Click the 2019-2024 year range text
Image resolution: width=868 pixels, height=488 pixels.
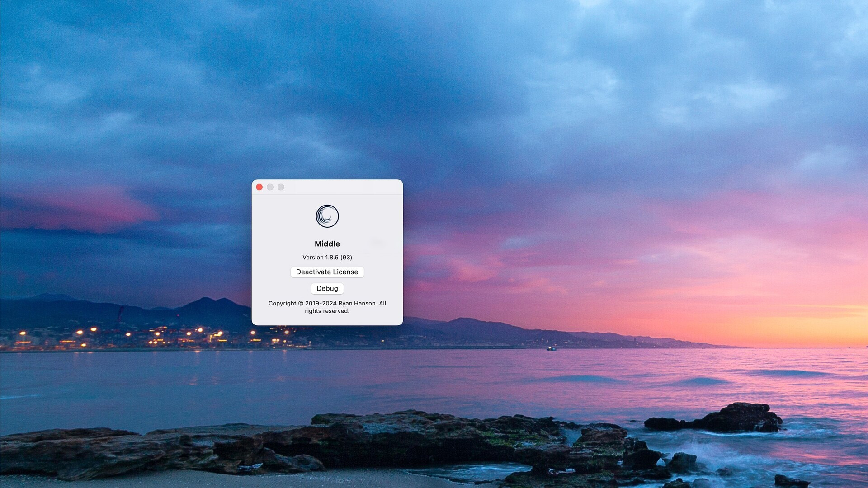click(x=321, y=303)
